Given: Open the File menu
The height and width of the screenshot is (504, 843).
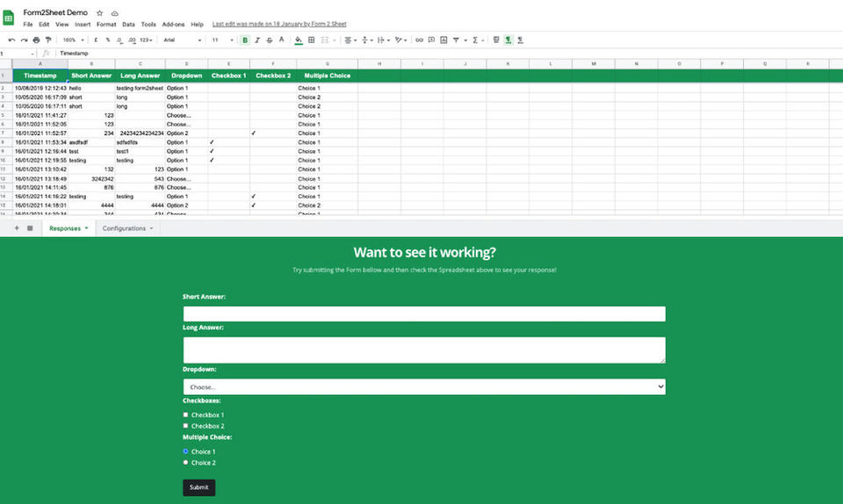Looking at the screenshot, I should point(28,25).
